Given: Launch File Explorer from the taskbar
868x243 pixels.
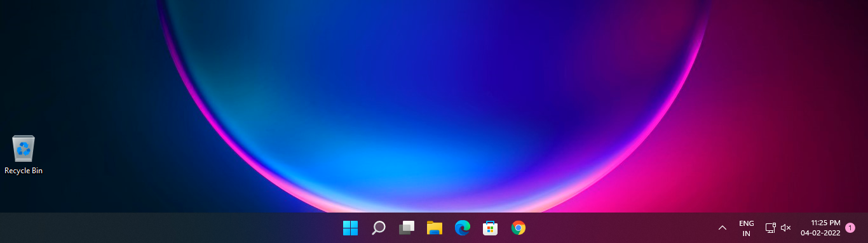Looking at the screenshot, I should [435, 228].
